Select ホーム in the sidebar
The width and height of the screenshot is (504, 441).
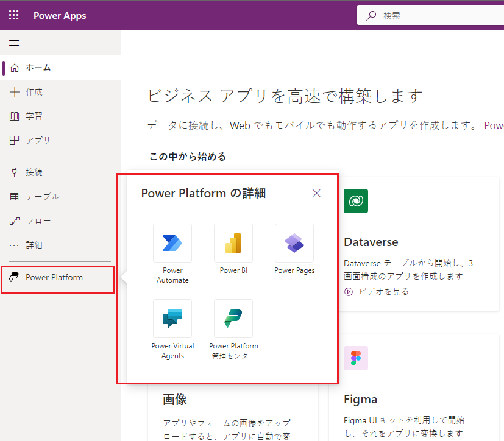tap(60, 68)
